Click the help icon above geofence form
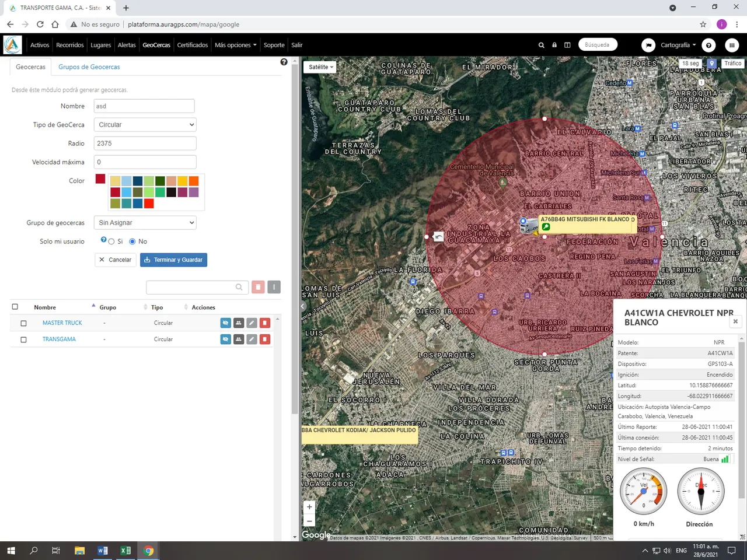This screenshot has width=747, height=560. click(284, 62)
